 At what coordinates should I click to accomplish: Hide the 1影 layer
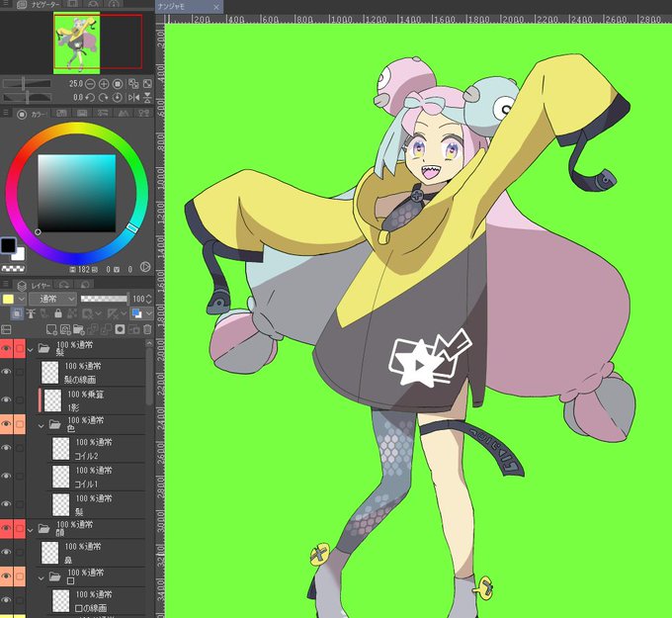click(x=6, y=399)
